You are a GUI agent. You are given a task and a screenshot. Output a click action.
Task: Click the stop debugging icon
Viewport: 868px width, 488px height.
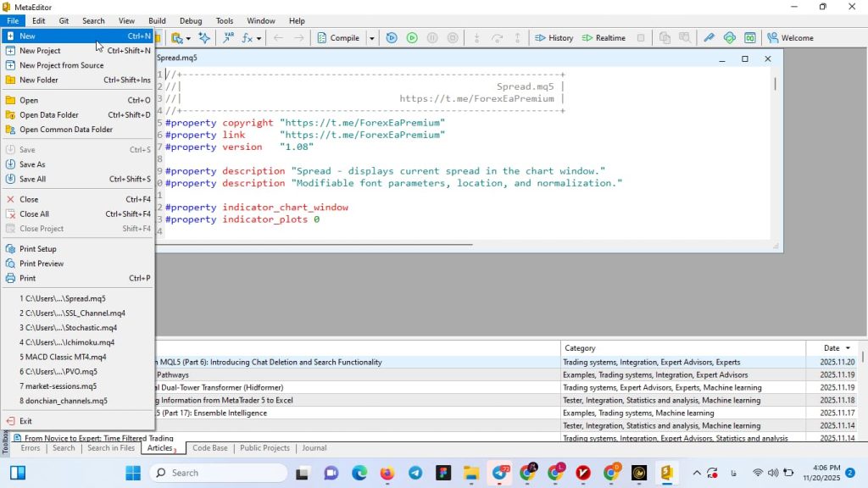pyautogui.click(x=453, y=37)
